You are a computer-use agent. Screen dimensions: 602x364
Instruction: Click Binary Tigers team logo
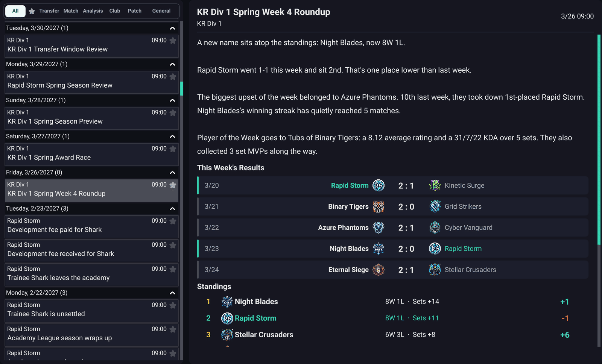click(379, 206)
